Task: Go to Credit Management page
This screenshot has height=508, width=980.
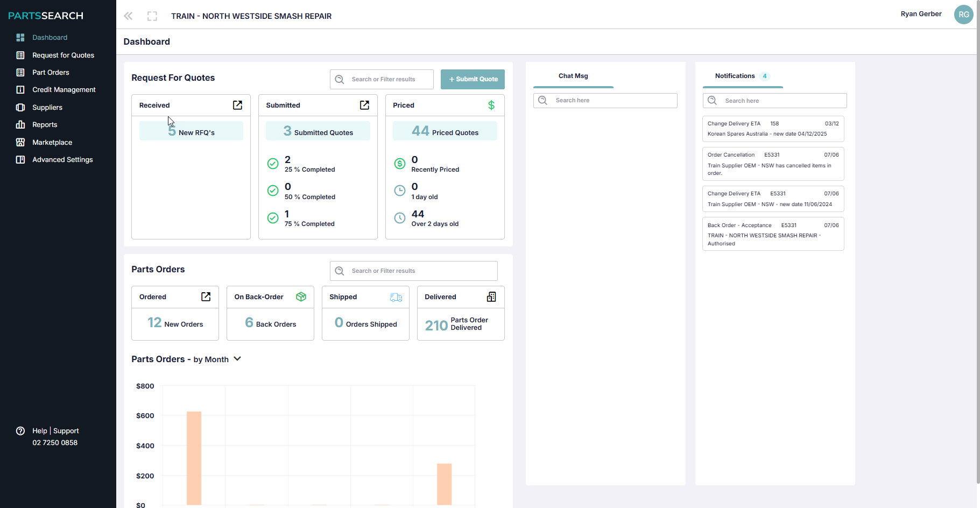Action: [x=64, y=90]
